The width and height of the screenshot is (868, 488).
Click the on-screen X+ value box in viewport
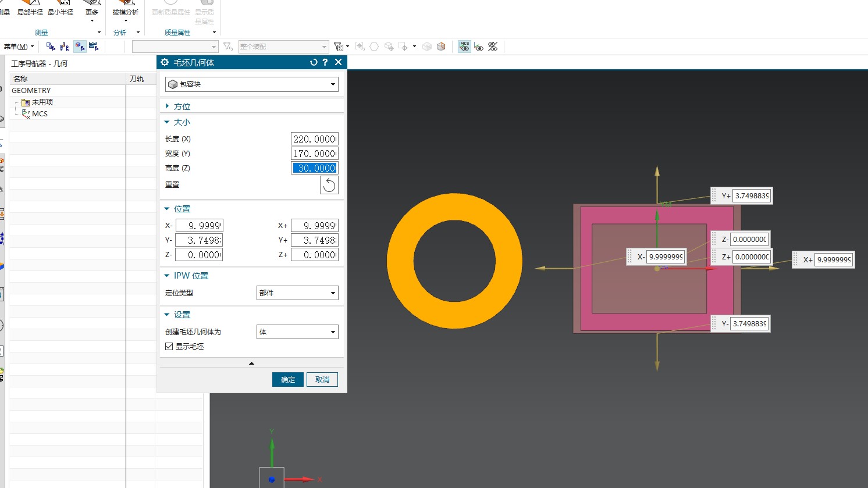click(834, 260)
